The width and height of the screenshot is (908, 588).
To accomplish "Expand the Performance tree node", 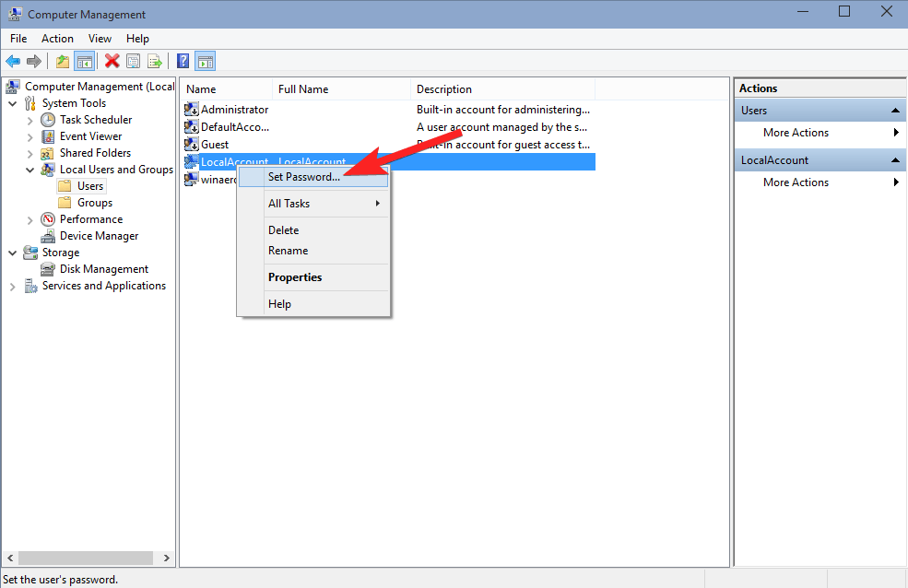I will tap(29, 218).
